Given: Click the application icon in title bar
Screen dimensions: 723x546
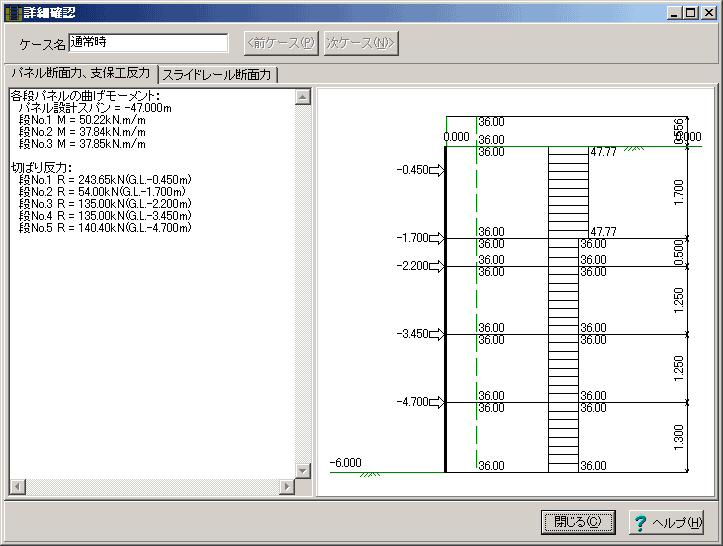Looking at the screenshot, I should click(x=12, y=12).
